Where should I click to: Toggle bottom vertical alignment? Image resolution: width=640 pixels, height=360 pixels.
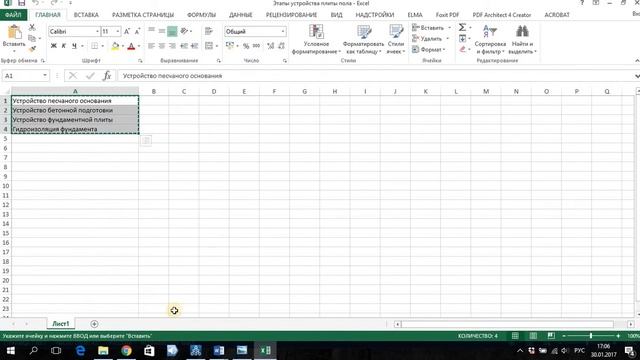172,31
